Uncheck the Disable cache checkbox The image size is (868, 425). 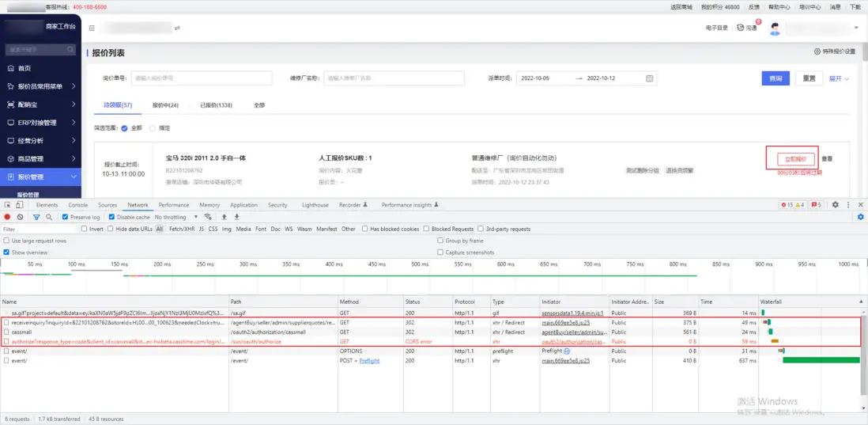pyautogui.click(x=111, y=217)
